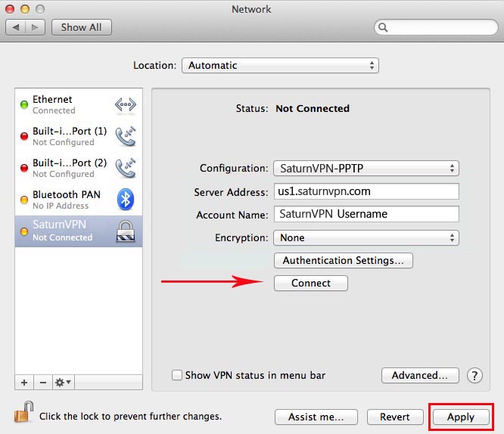Add a network service with the plus button

[24, 383]
